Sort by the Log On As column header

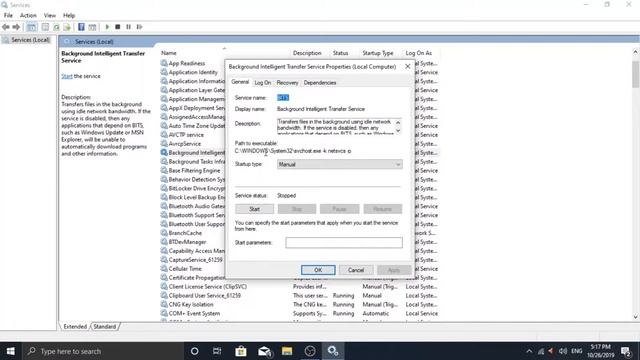pos(418,53)
